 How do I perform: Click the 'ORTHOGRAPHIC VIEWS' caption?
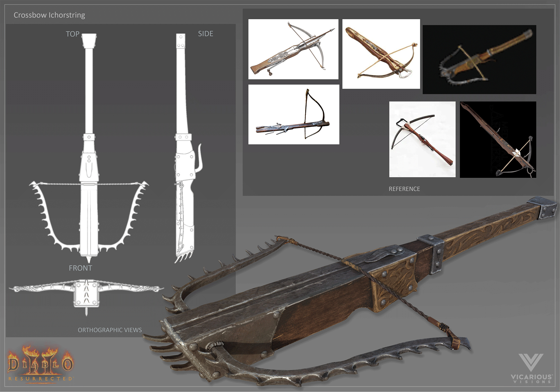[x=110, y=330]
